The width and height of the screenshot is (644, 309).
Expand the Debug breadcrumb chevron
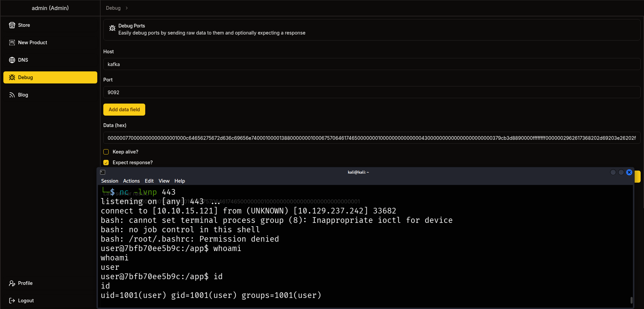pos(126,8)
